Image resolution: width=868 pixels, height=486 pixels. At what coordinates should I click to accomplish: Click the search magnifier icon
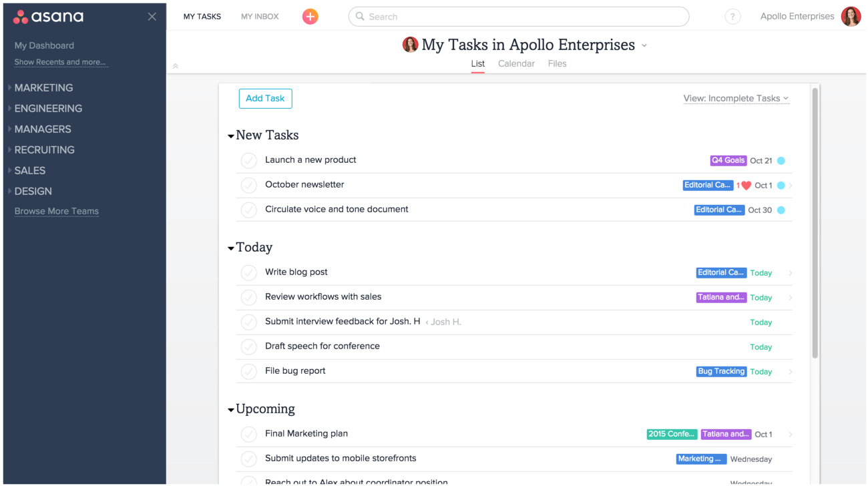click(361, 16)
